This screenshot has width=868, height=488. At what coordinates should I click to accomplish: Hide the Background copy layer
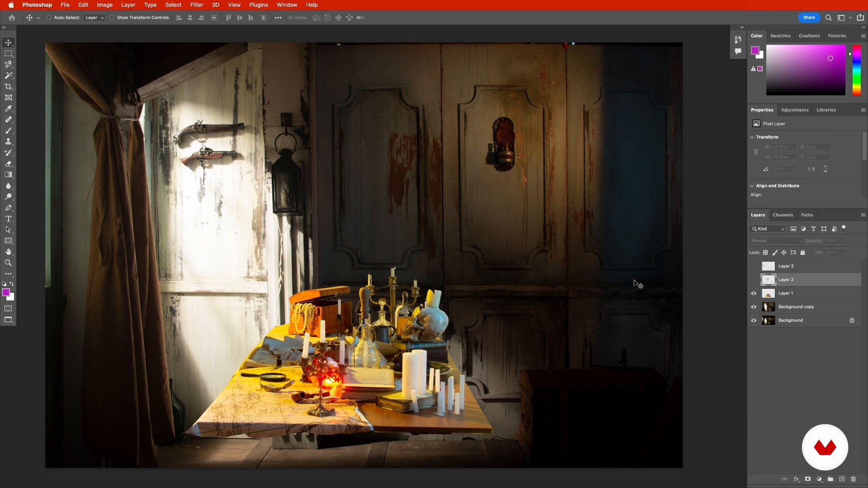point(754,307)
